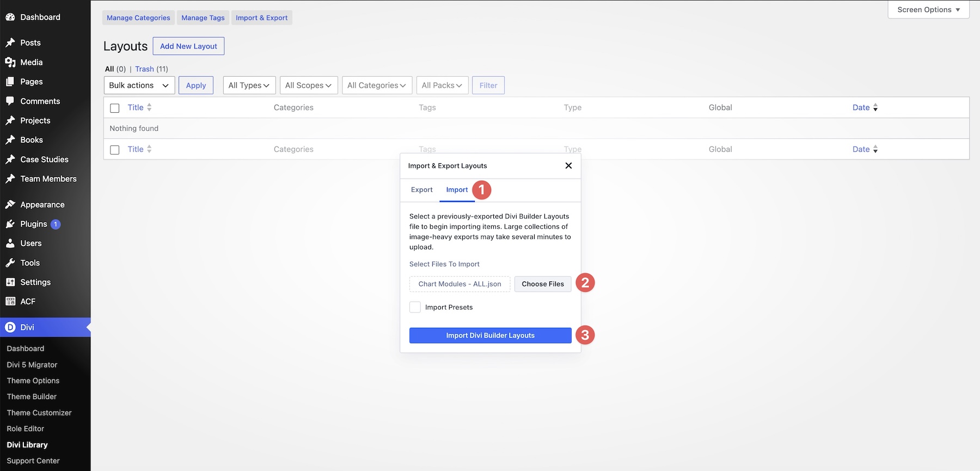
Task: Click the Pages icon in sidebar
Action: coord(10,82)
